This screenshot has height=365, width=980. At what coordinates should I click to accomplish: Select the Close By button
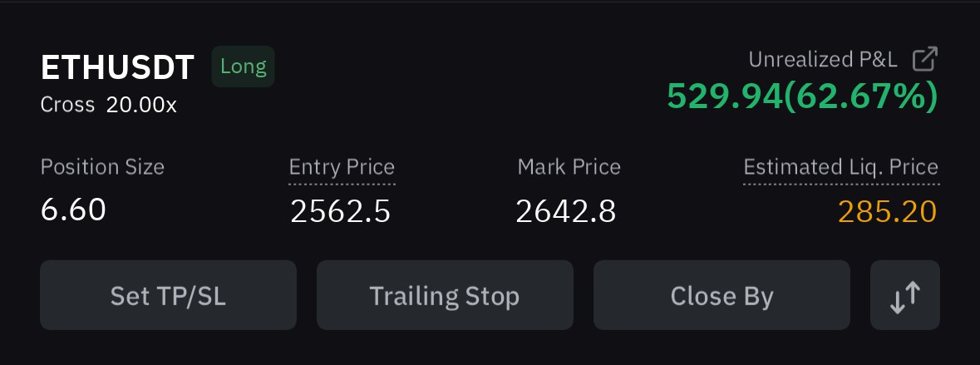click(x=721, y=295)
